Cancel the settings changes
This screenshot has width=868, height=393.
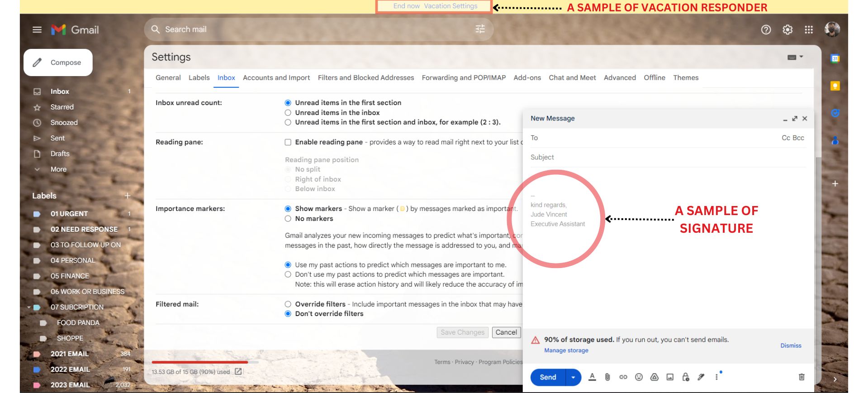[506, 332]
